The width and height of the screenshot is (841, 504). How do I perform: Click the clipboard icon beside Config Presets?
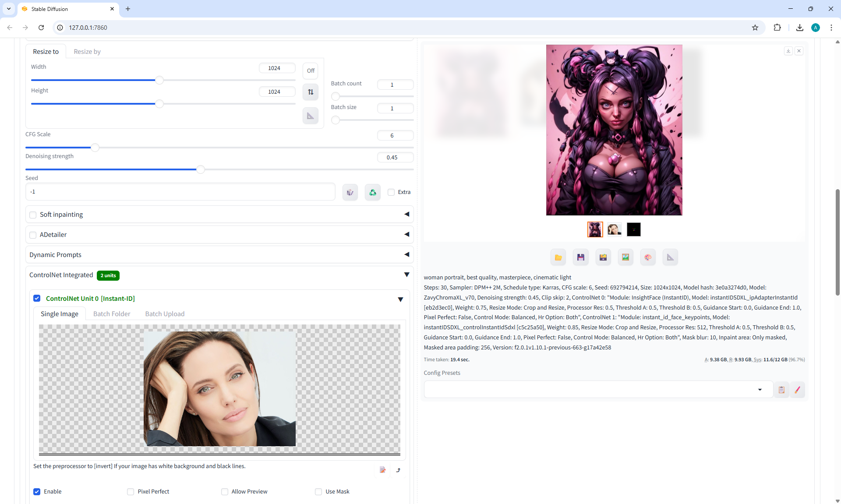781,390
